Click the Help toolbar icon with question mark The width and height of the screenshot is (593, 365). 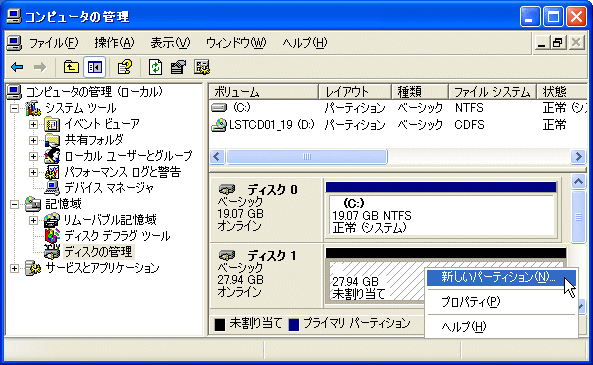click(x=125, y=67)
